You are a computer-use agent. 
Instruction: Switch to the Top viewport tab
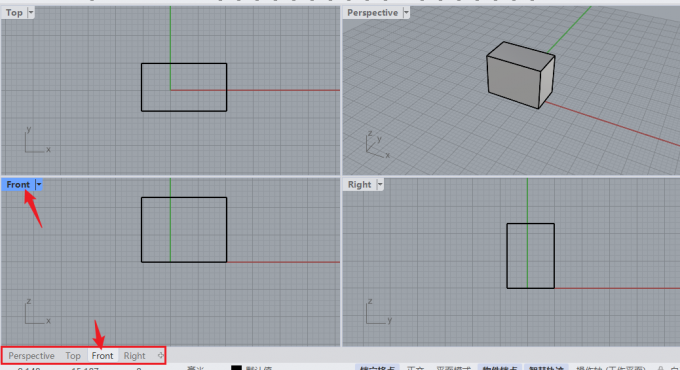(73, 356)
